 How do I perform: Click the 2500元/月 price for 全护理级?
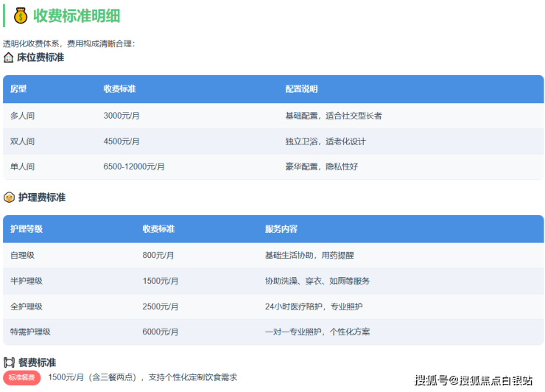point(160,307)
